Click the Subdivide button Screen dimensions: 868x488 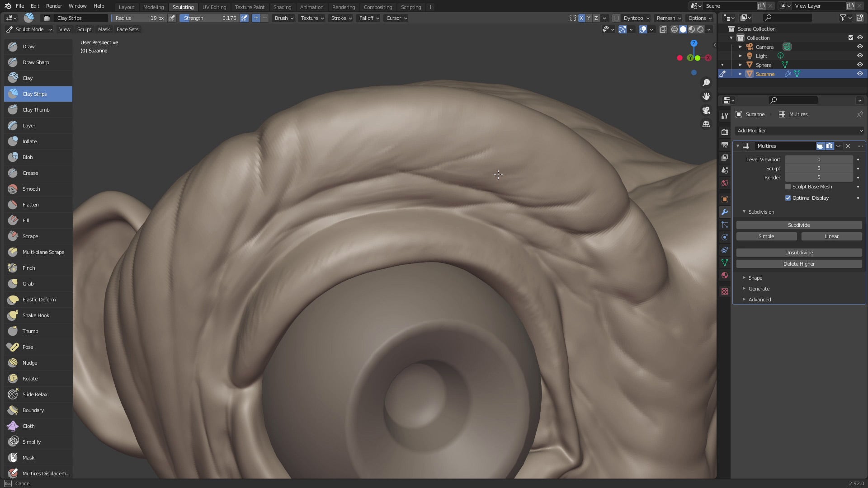(x=799, y=225)
